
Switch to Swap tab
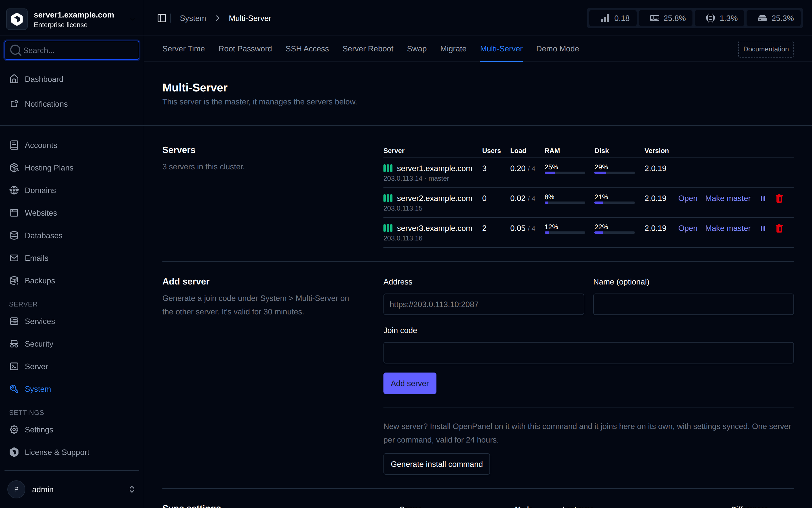[417, 49]
